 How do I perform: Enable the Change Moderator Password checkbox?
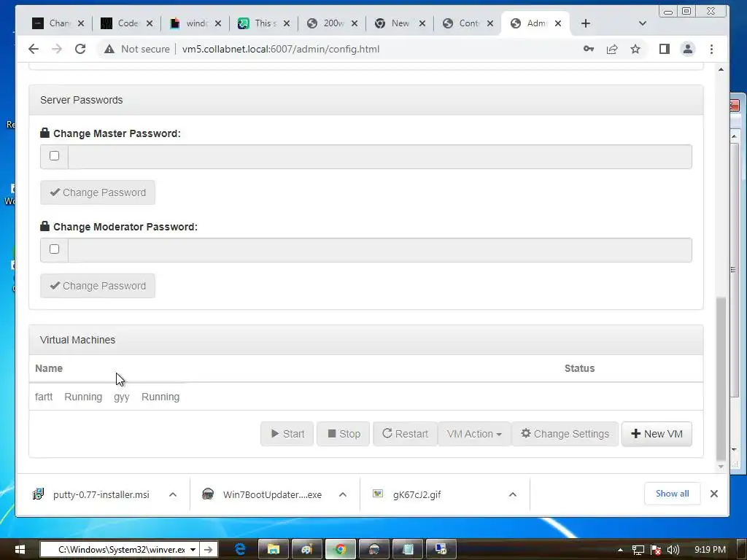54,249
